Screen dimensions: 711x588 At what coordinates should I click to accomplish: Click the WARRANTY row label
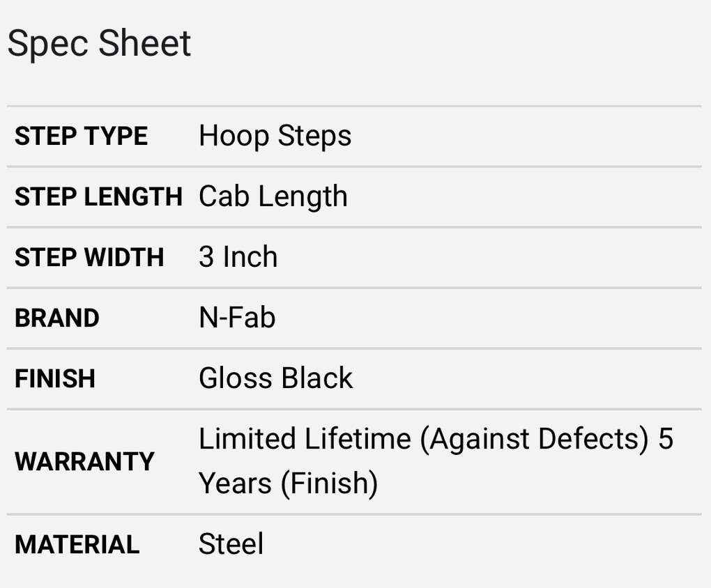tap(84, 461)
